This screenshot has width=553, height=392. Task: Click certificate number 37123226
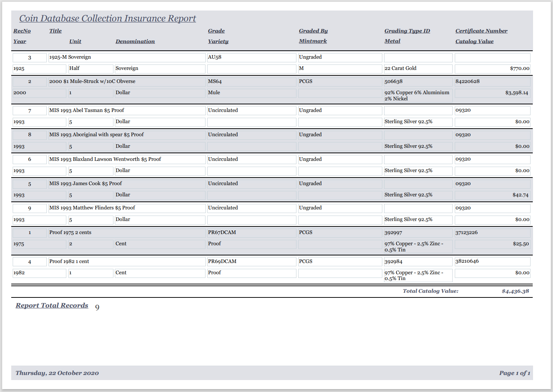492,233
